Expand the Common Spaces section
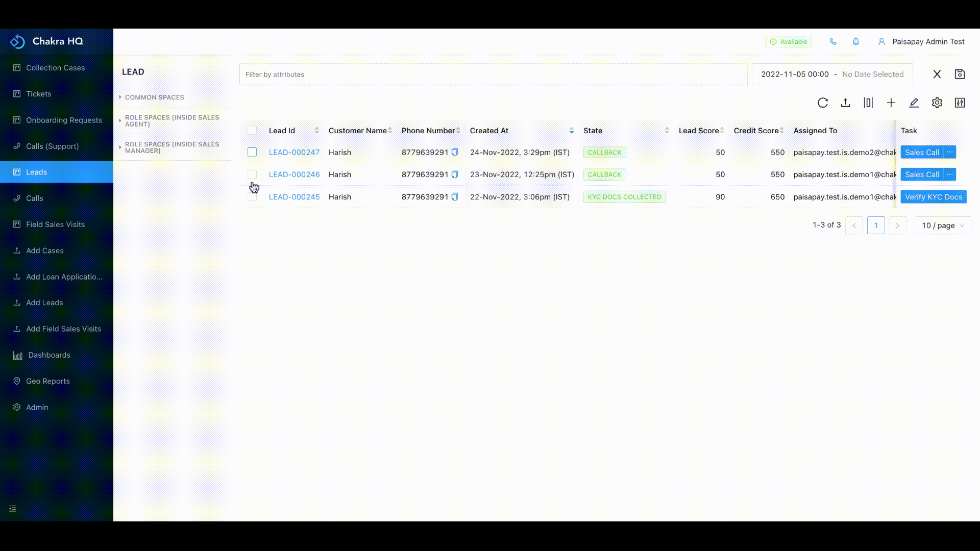980x551 pixels. click(154, 97)
